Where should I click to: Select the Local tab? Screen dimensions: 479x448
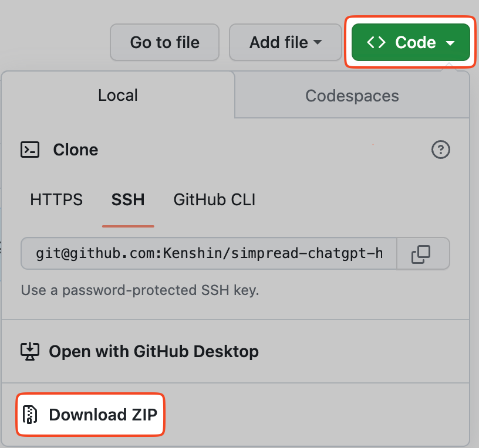[x=117, y=95]
